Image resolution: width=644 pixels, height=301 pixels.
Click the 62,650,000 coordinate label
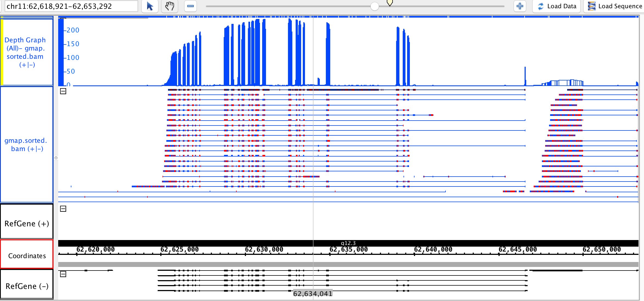pyautogui.click(x=602, y=249)
